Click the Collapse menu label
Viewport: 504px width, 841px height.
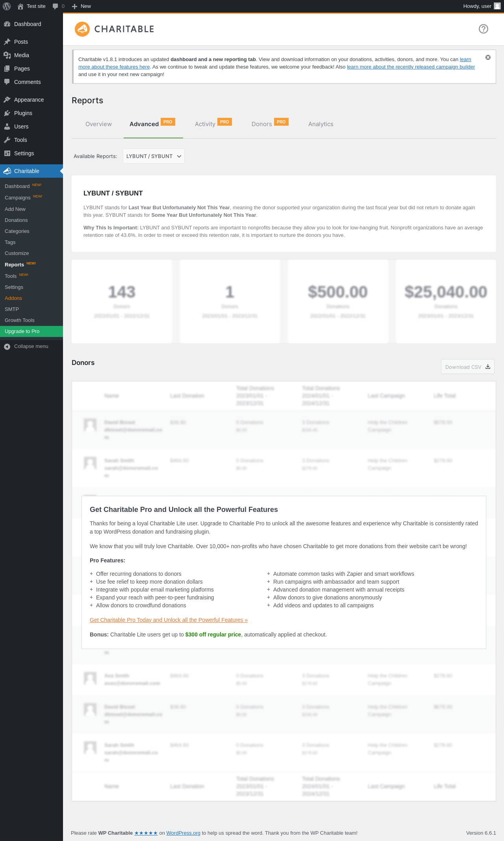point(31,346)
